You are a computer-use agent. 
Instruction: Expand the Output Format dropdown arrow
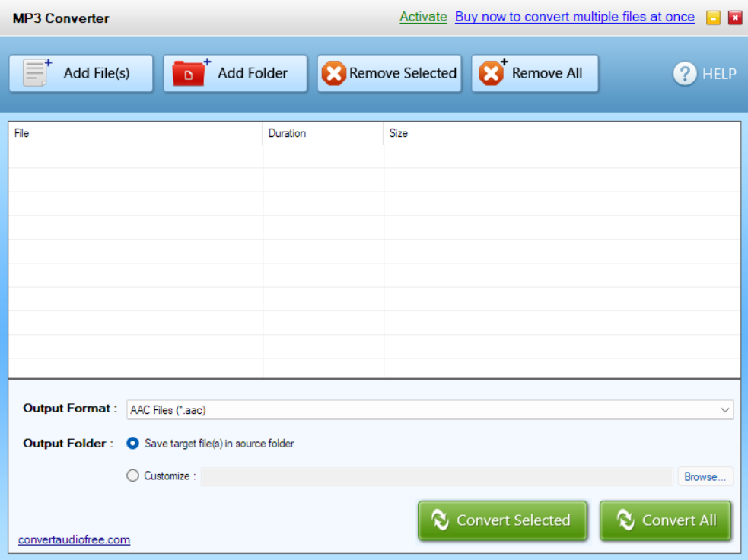[724, 410]
